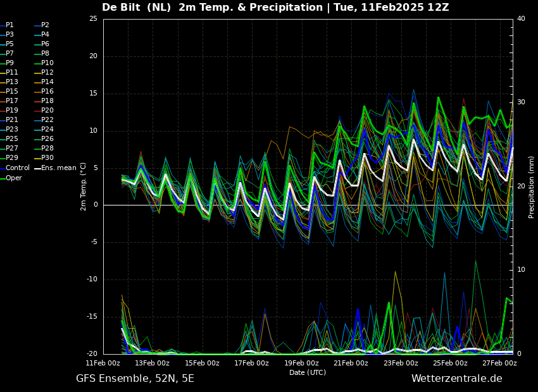Select the P20 legend color line

(38, 111)
